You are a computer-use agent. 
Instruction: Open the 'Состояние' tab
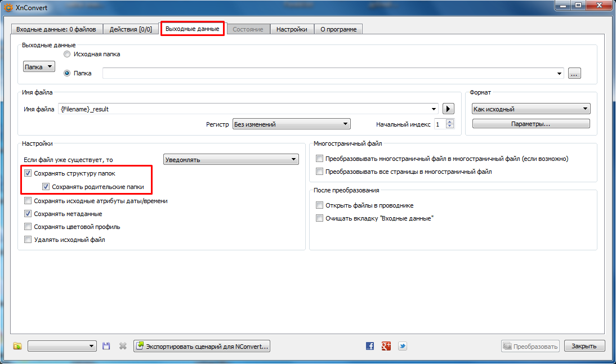tap(248, 29)
